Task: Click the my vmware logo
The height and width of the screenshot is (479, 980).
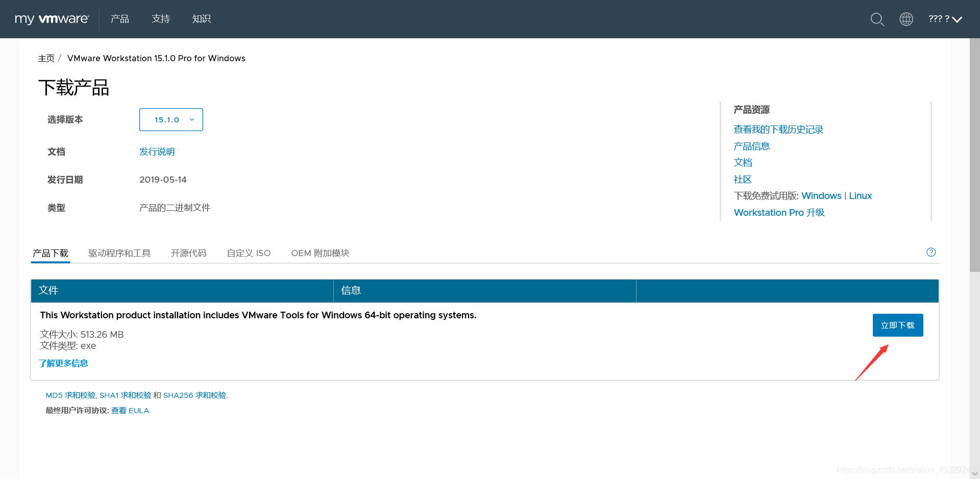Action: pyautogui.click(x=52, y=19)
